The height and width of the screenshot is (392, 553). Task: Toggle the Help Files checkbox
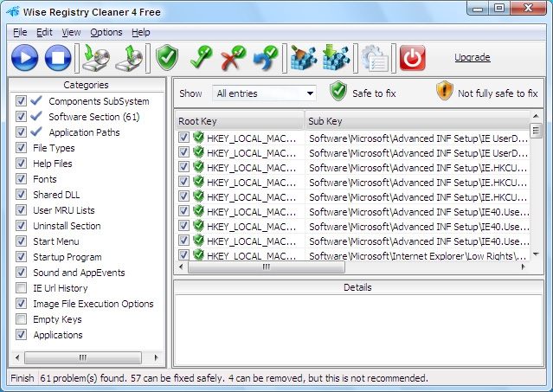[21, 164]
